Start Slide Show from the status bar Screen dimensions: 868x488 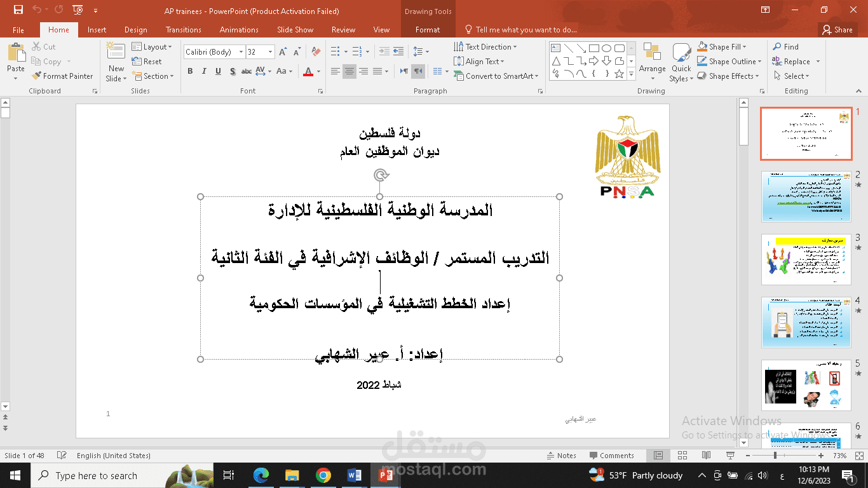(x=729, y=456)
